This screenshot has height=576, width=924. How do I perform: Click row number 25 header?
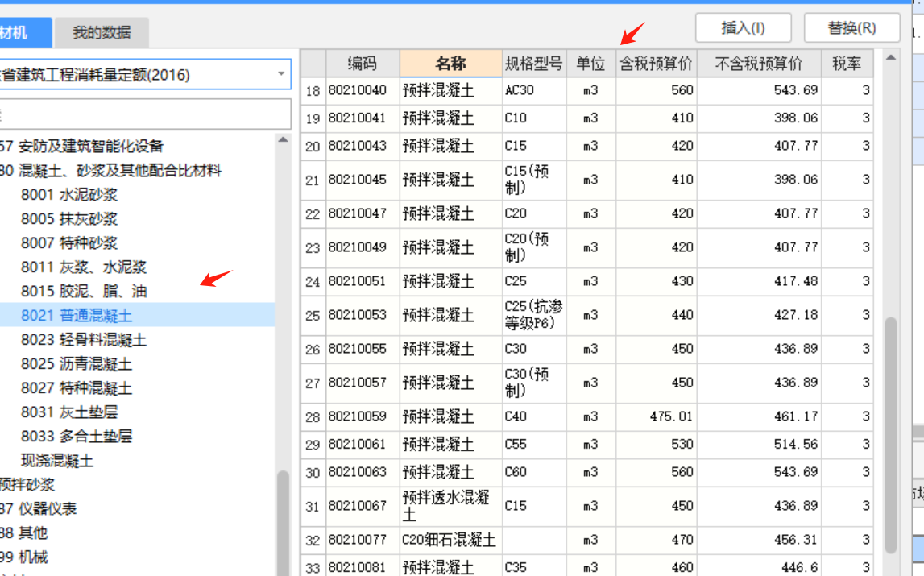click(x=313, y=316)
